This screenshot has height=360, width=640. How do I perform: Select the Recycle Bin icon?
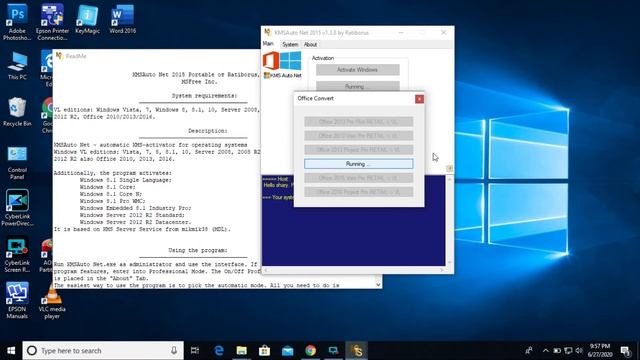pos(17,112)
